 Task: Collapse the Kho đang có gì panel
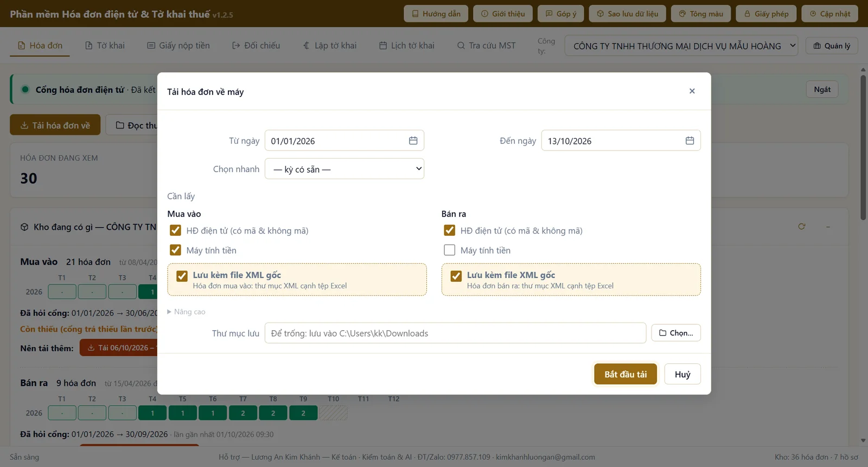click(828, 226)
